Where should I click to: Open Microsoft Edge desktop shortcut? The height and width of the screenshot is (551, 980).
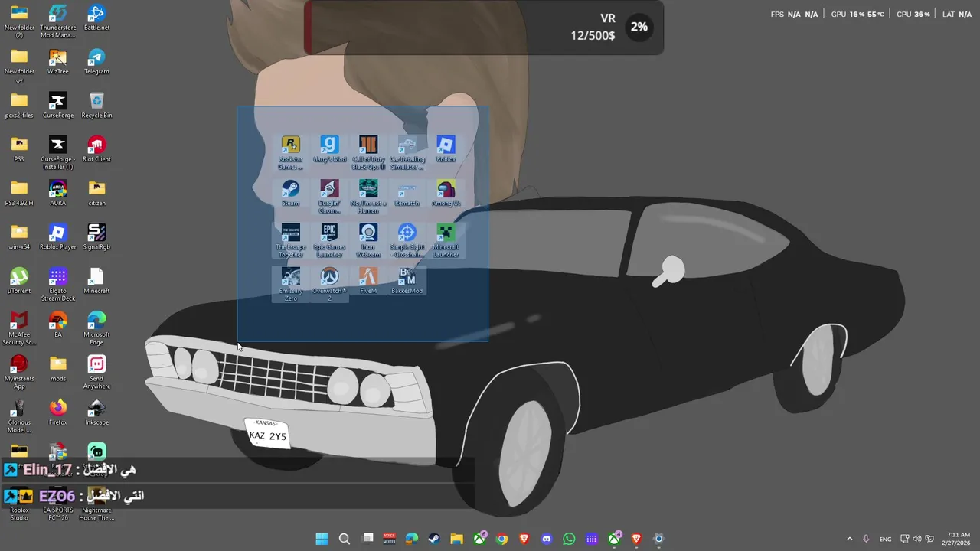click(96, 328)
